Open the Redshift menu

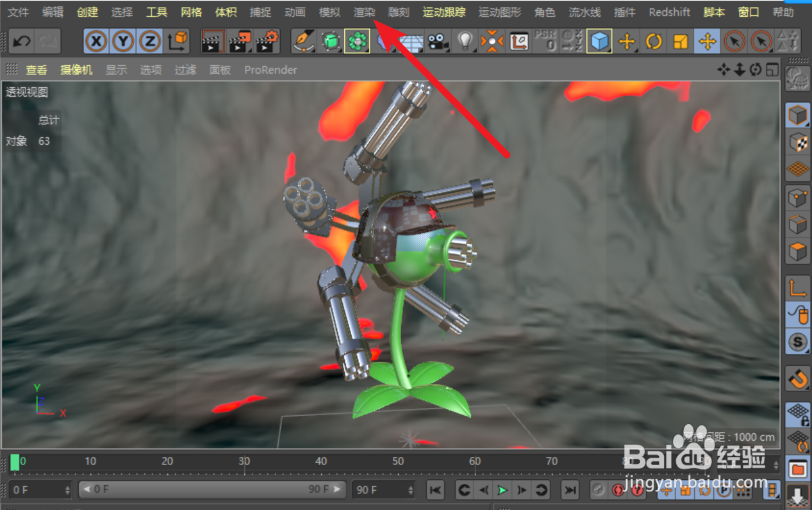pyautogui.click(x=669, y=12)
